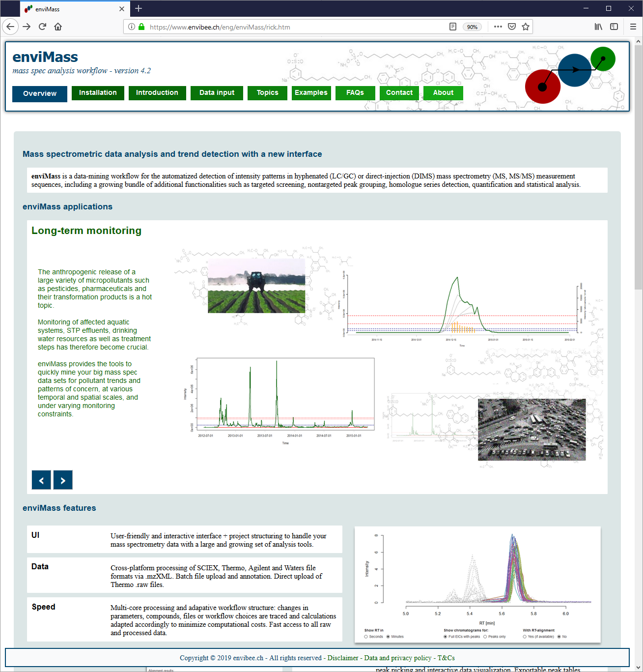Minimize the browser window

point(586,8)
